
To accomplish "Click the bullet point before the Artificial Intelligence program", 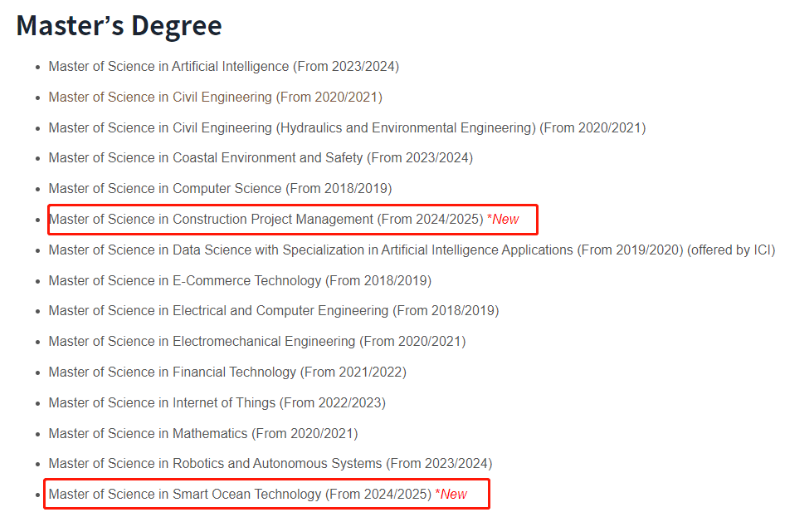I will tap(38, 67).
